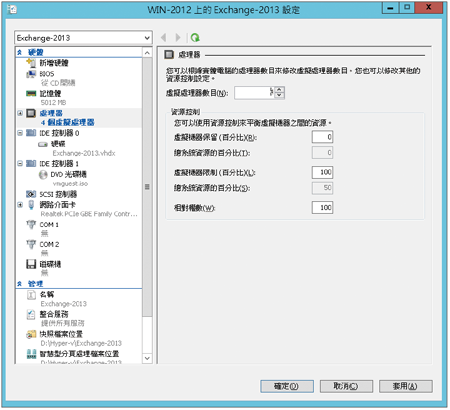This screenshot has width=450, height=410.
Task: Collapse the 硬體 hardware section header
Action: click(19, 52)
